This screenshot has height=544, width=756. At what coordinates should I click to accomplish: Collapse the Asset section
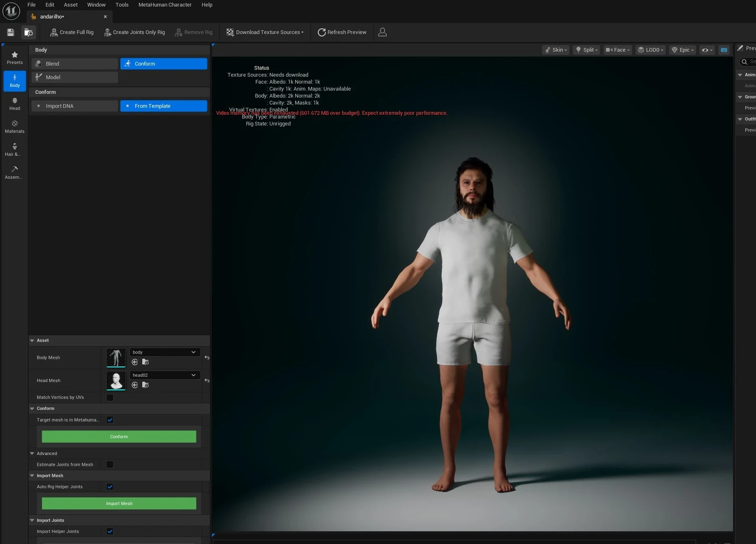tap(32, 340)
